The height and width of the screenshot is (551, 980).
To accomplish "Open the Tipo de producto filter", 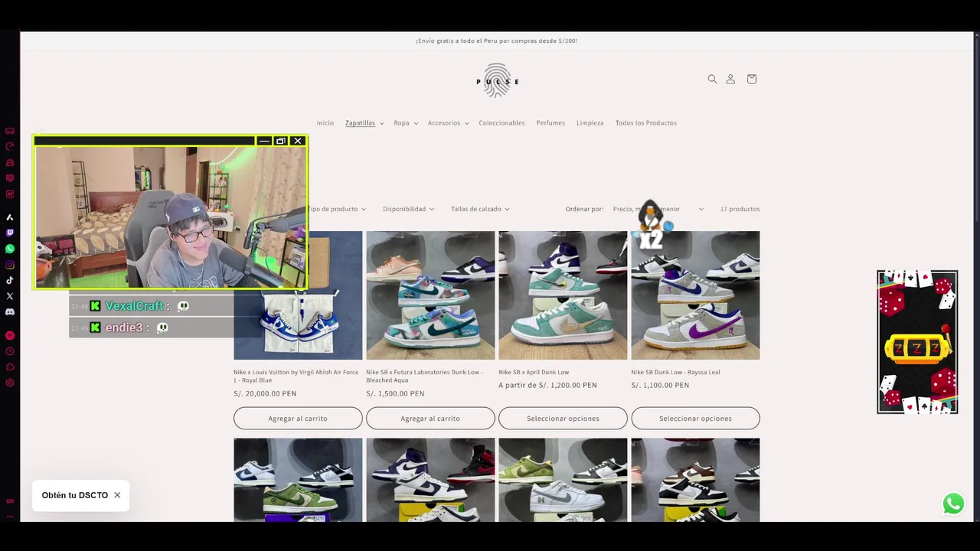I will coord(336,209).
